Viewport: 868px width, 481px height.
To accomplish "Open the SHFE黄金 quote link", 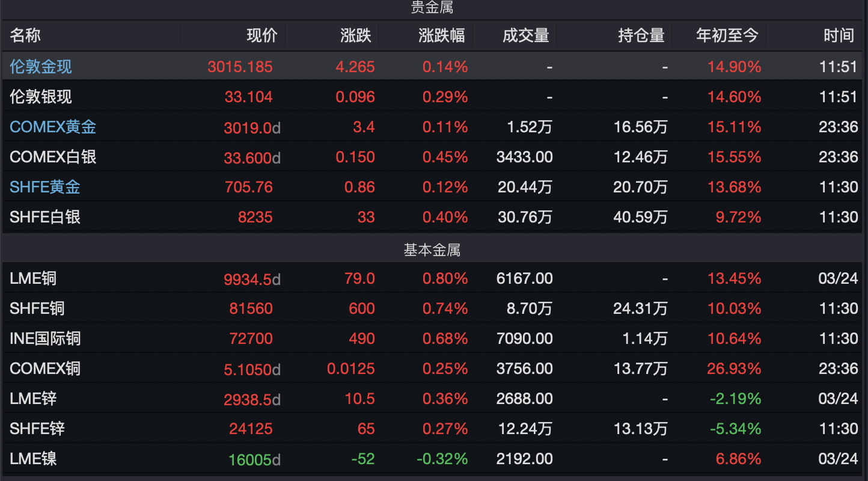I will click(x=45, y=187).
